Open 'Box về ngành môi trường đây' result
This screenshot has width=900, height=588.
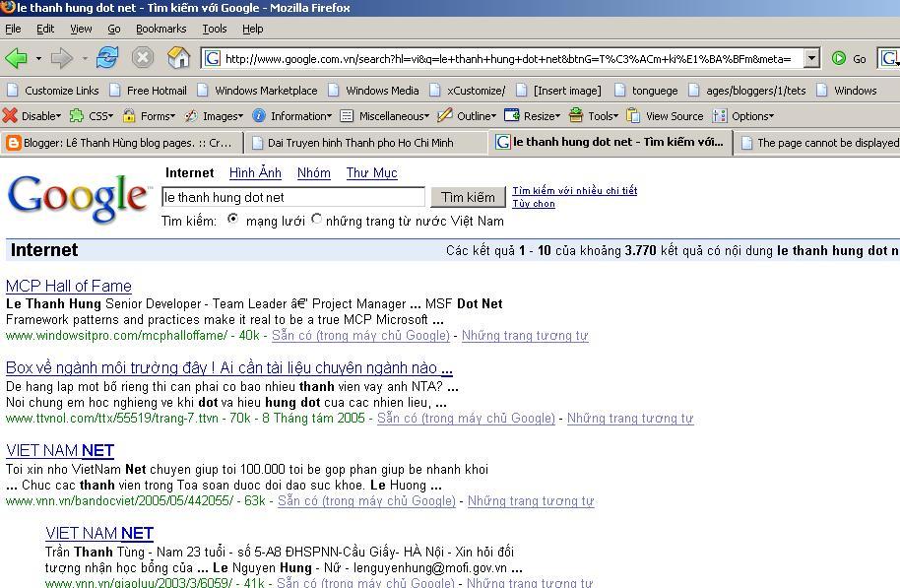229,367
